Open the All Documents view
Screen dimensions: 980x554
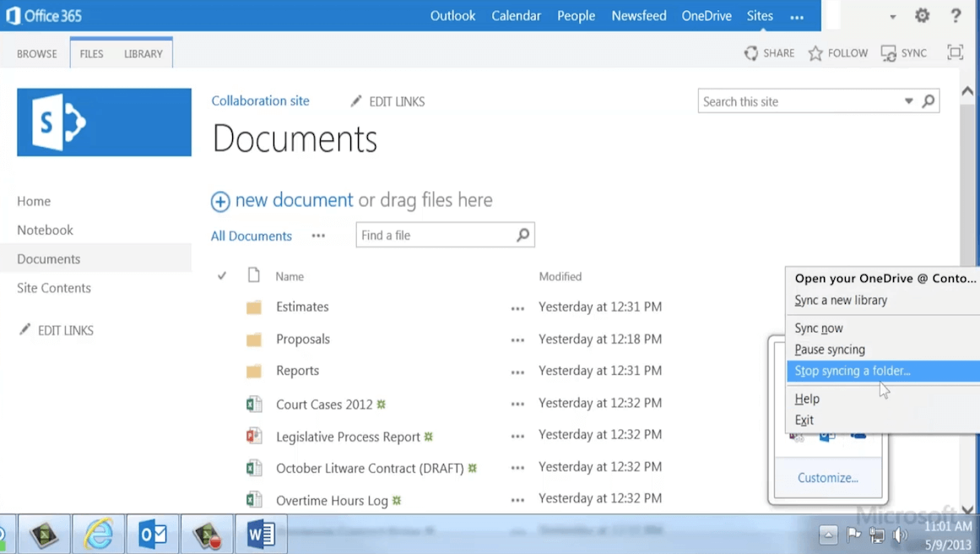(252, 236)
